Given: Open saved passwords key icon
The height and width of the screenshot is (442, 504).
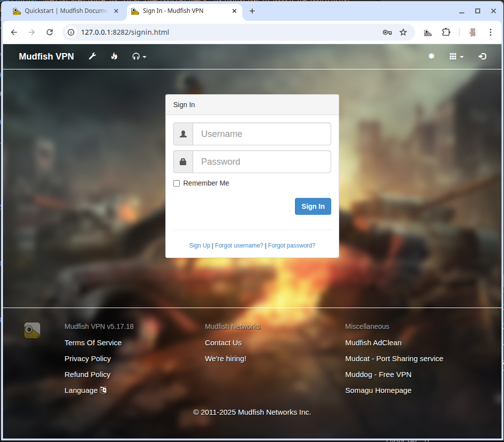Looking at the screenshot, I should point(387,32).
